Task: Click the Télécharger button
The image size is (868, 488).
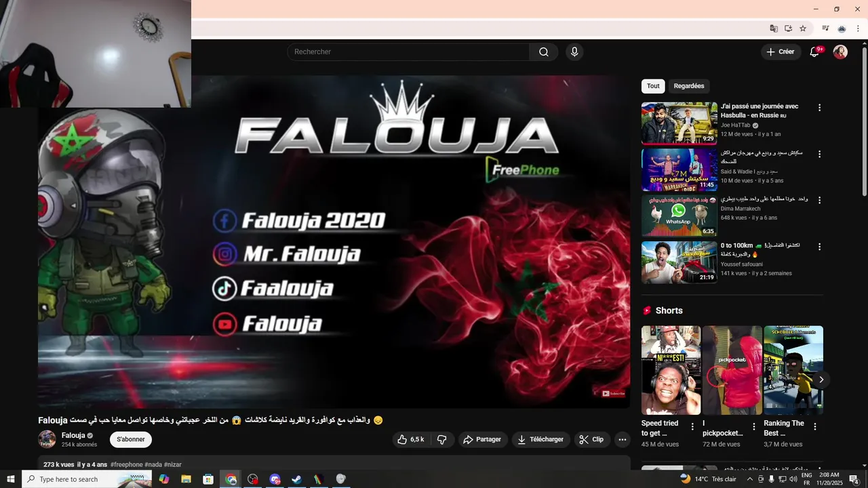Action: [x=541, y=439]
